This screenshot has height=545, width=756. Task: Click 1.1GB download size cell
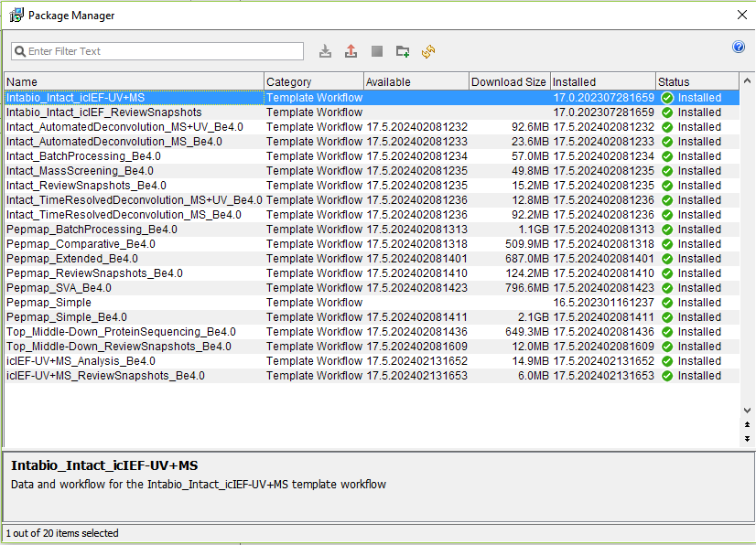(533, 230)
